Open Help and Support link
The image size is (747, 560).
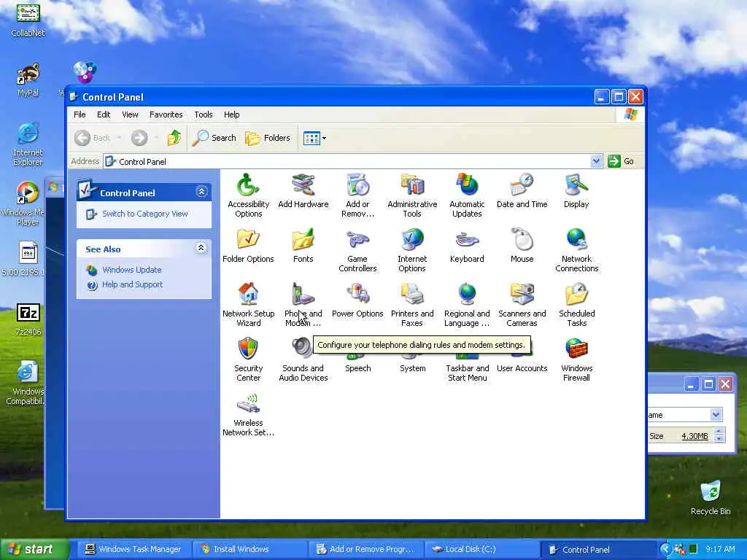(133, 285)
